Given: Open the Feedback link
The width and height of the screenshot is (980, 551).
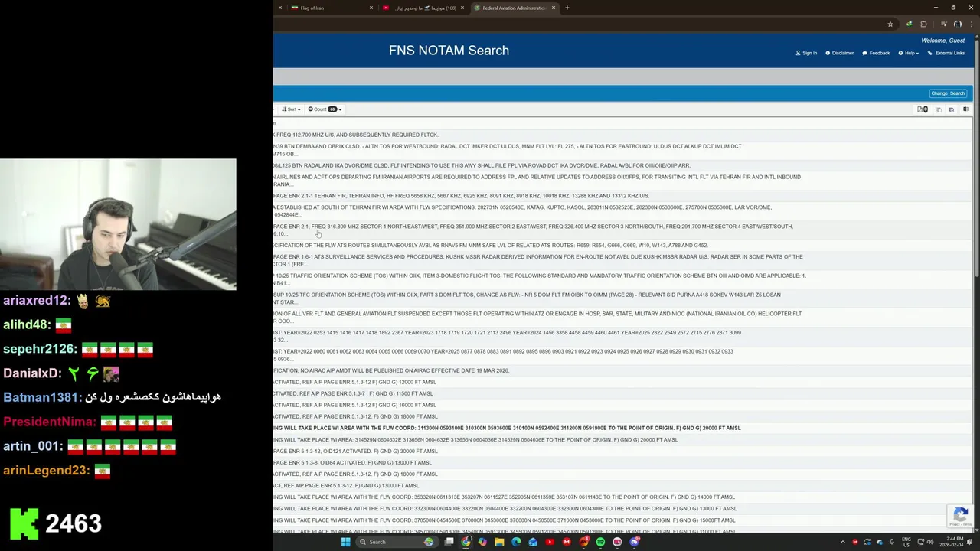Looking at the screenshot, I should (x=876, y=53).
